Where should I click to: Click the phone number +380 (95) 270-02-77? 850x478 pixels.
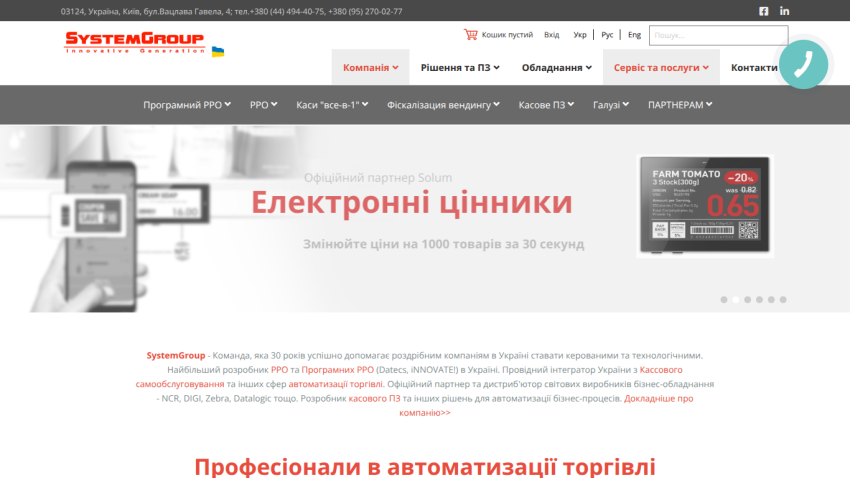(365, 11)
